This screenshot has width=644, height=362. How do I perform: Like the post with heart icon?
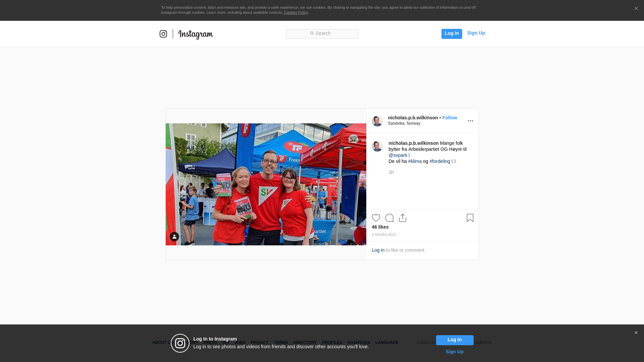pyautogui.click(x=376, y=218)
